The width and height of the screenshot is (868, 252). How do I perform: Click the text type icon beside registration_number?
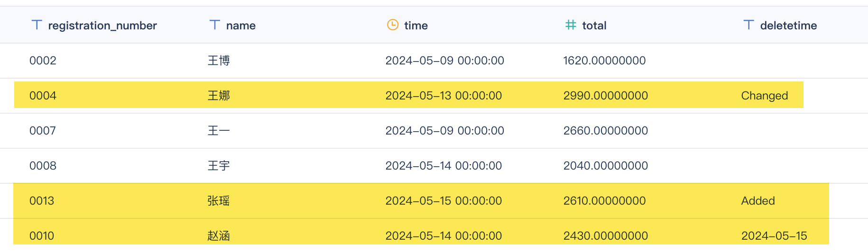[x=37, y=25]
